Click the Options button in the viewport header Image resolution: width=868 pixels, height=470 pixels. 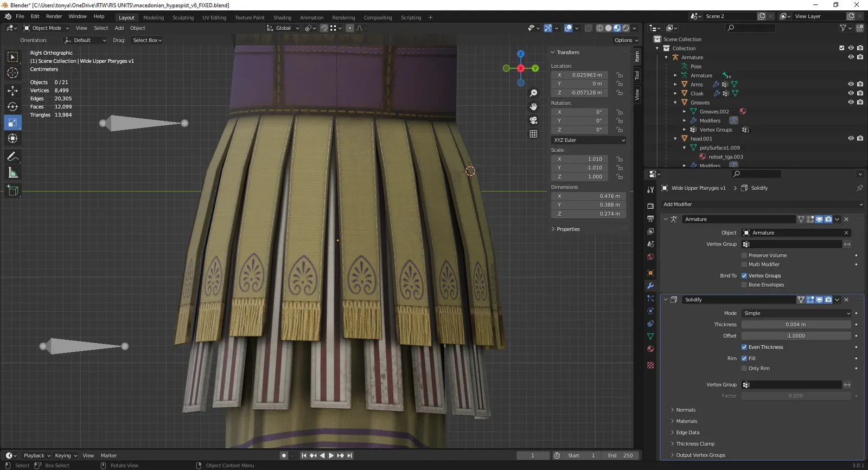[627, 40]
